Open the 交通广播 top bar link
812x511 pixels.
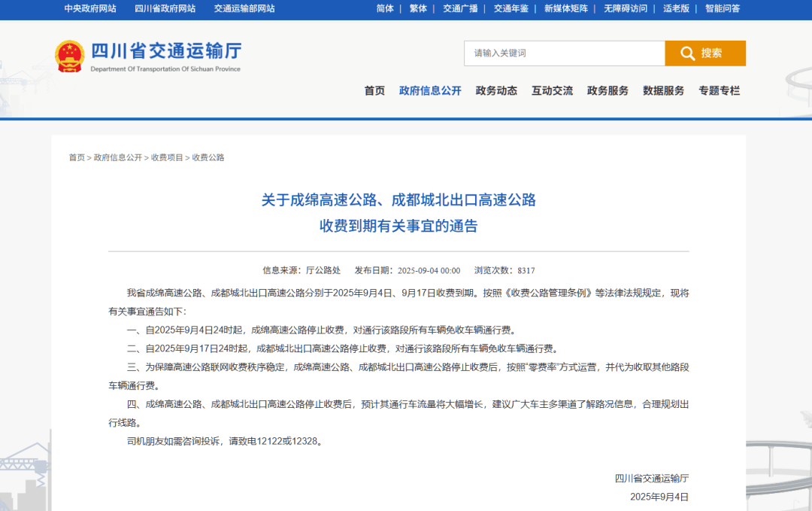click(x=460, y=8)
